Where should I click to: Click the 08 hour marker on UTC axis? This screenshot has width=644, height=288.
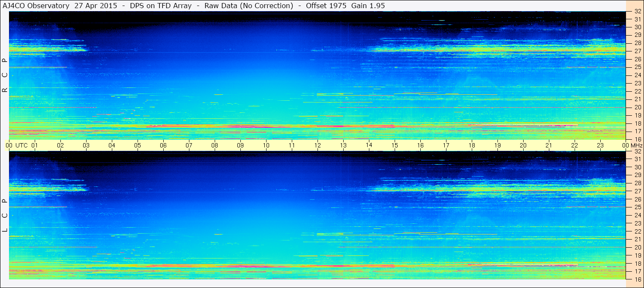point(215,145)
